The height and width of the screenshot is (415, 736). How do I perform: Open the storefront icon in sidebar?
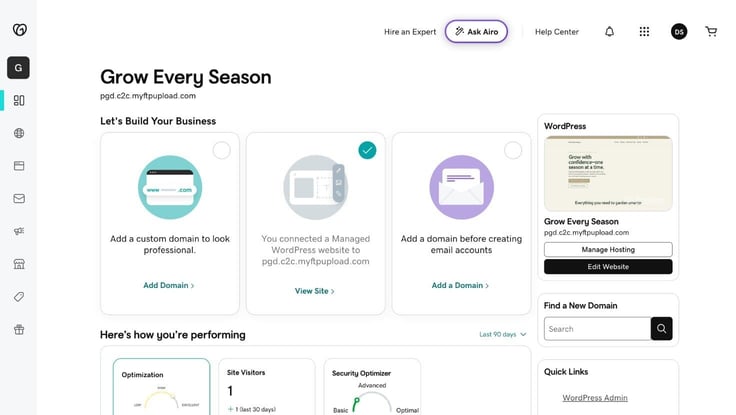[19, 264]
